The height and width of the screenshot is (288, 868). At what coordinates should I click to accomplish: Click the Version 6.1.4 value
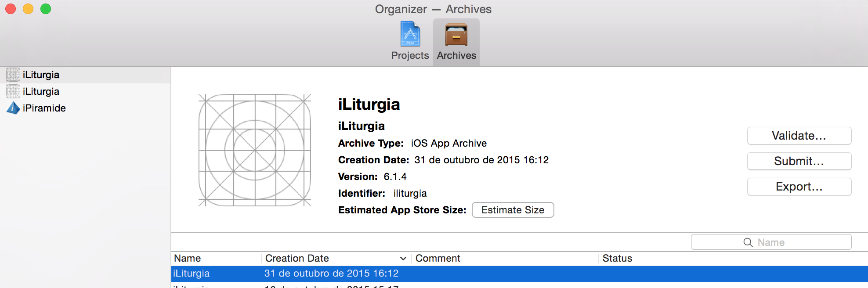coord(395,176)
